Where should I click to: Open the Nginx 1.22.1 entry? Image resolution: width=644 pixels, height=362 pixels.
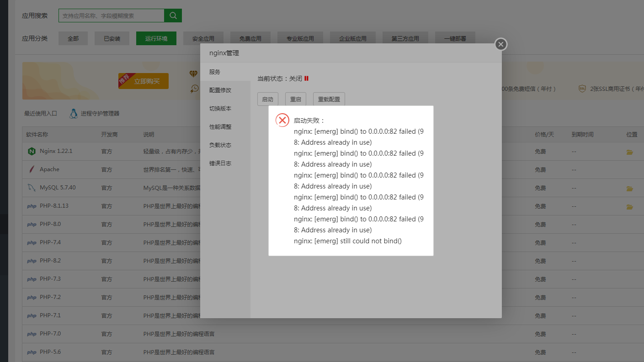56,151
